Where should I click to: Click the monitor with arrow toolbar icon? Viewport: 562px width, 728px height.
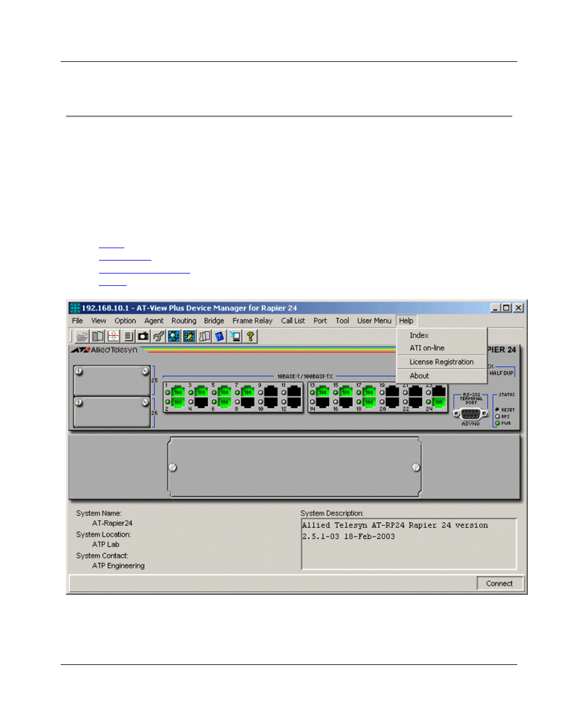pyautogui.click(x=235, y=336)
